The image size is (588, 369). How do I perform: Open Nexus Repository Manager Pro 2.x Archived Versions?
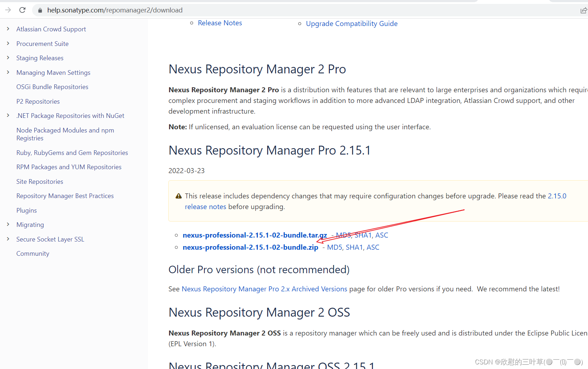pos(264,289)
